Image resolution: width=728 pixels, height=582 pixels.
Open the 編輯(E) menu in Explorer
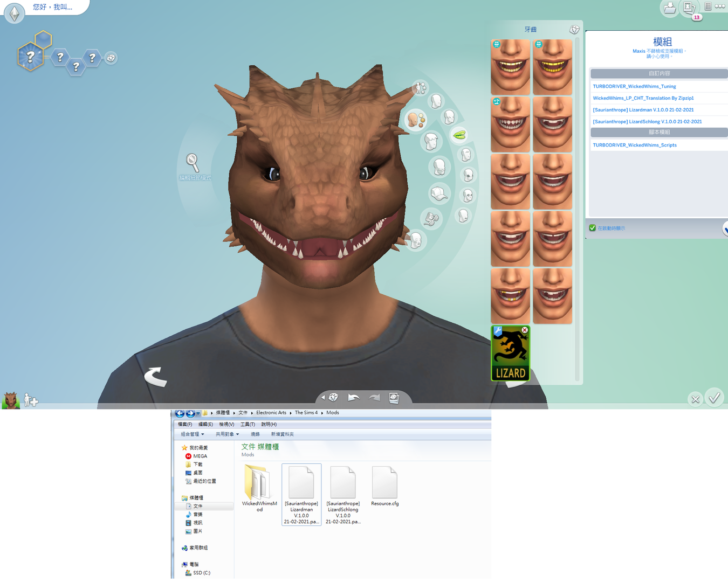(205, 425)
